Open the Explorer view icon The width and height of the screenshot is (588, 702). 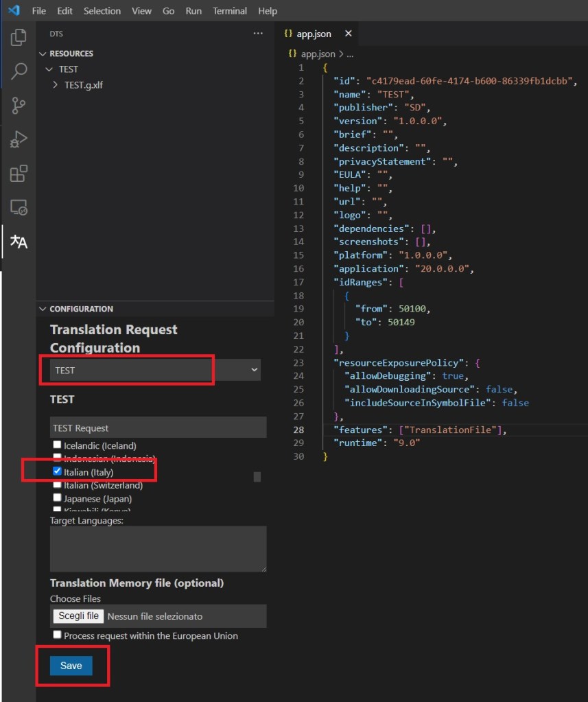[19, 37]
